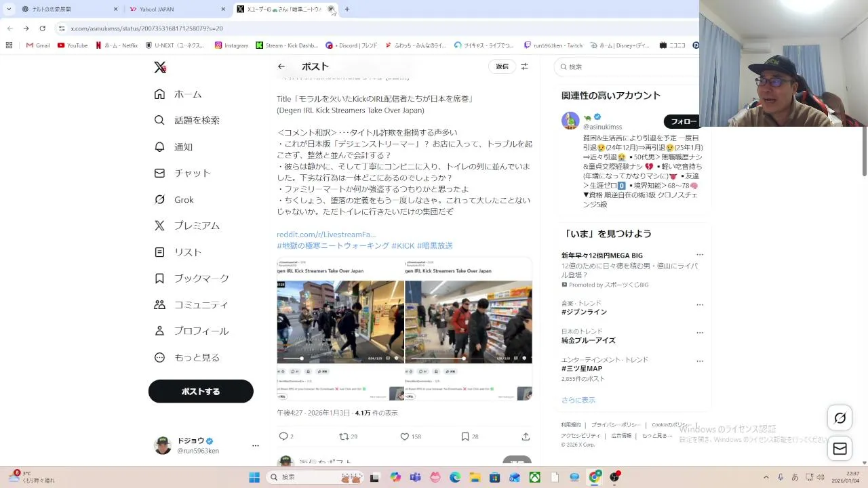Open 話題を検索 in the sidebar

pyautogui.click(x=186, y=120)
